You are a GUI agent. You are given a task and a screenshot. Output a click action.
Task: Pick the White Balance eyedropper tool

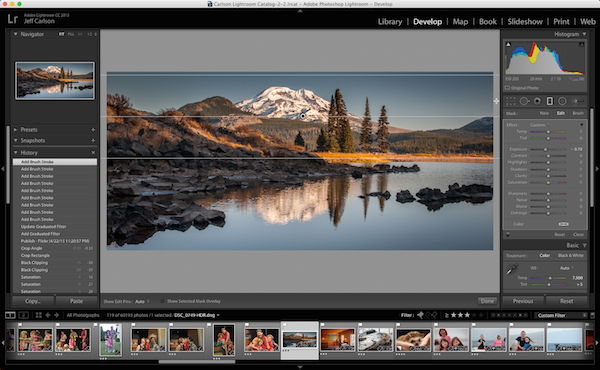coord(512,269)
